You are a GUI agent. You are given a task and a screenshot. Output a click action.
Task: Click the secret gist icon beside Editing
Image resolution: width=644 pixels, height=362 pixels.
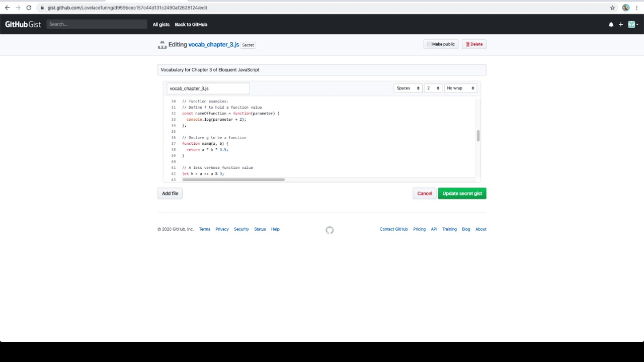[162, 45]
